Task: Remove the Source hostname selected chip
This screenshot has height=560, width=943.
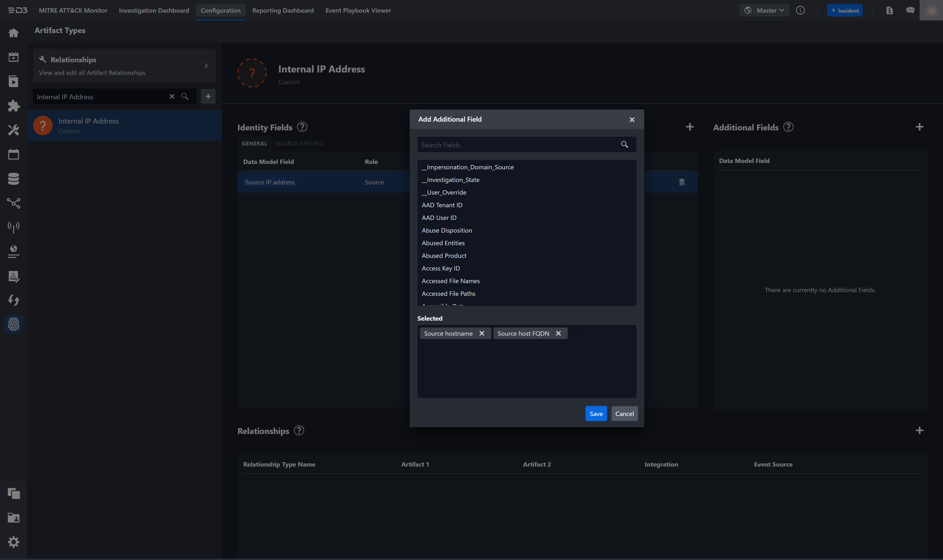Action: click(x=481, y=333)
